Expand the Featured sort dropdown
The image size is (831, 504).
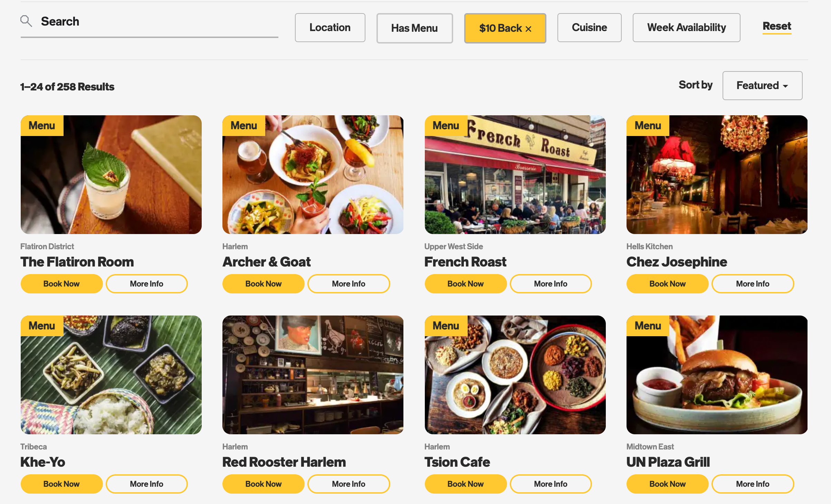pos(762,86)
